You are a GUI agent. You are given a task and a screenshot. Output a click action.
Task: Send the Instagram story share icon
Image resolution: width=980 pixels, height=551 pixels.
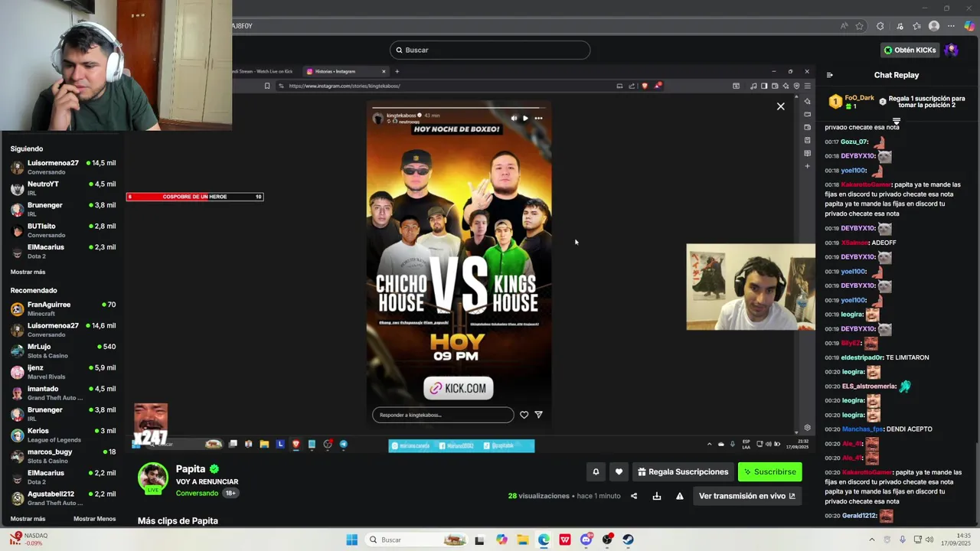coord(538,415)
